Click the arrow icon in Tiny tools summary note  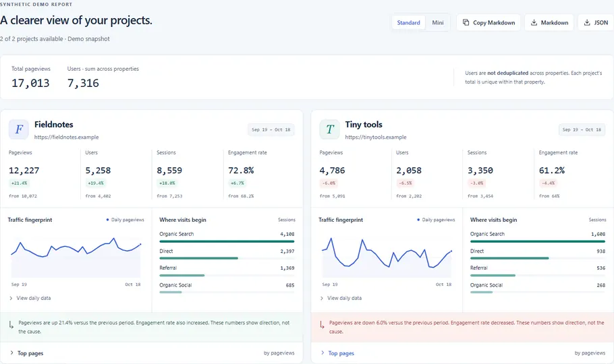click(322, 325)
